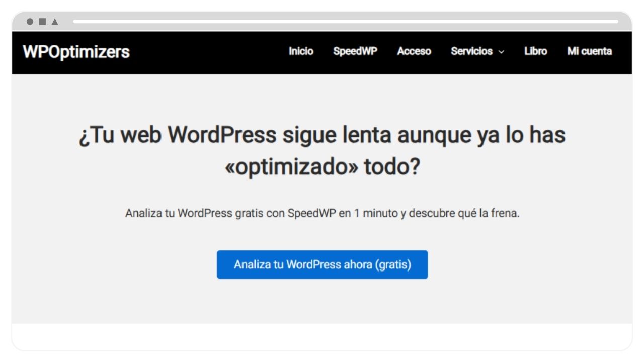
Task: Open the Libro page from navigation
Action: [535, 51]
